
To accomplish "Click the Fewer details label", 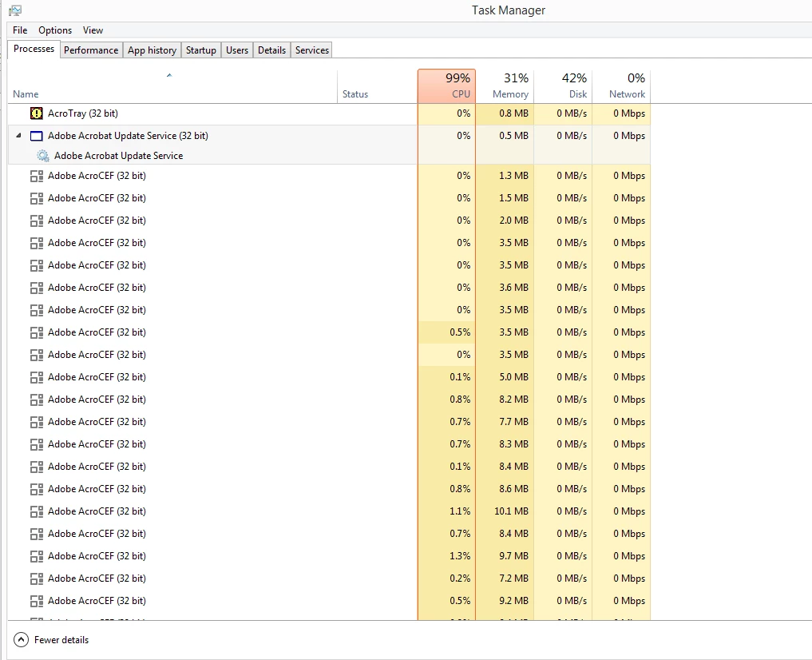I will pyautogui.click(x=61, y=640).
